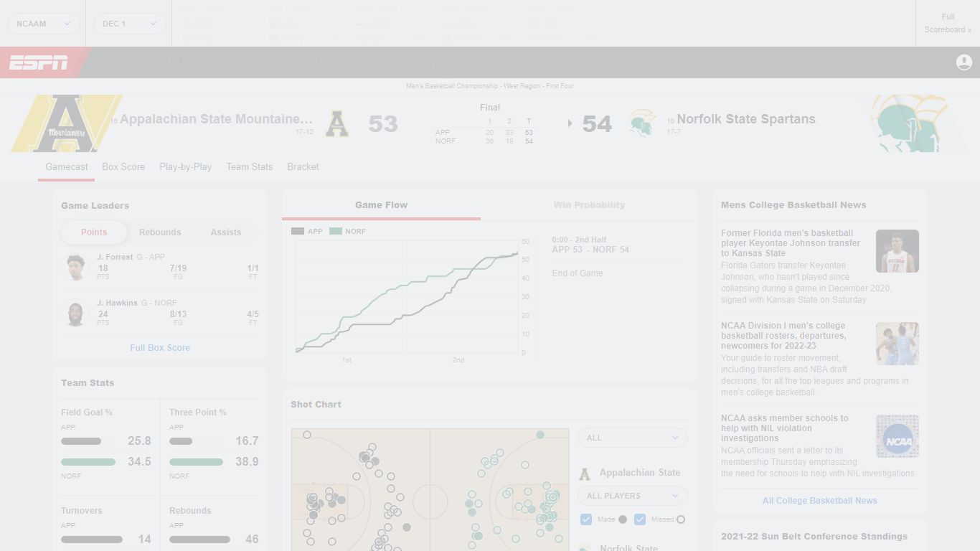This screenshot has width=980, height=551.
Task: Click the APP legend color swatch
Action: point(298,232)
